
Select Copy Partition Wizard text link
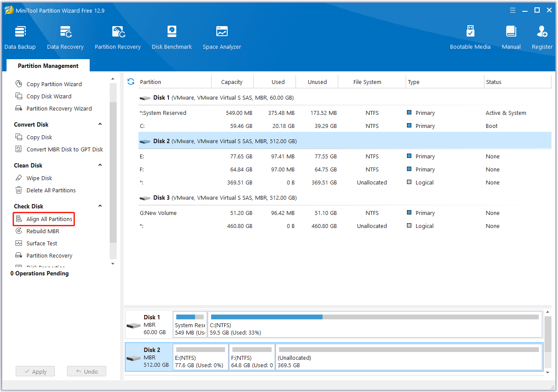[54, 84]
